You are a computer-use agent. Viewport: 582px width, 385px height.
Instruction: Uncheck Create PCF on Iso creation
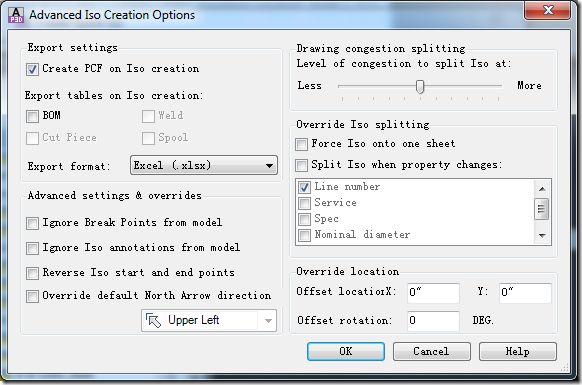click(32, 69)
